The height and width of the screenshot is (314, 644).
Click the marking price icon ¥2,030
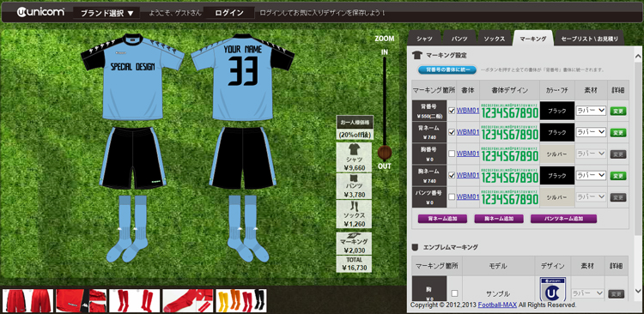tap(354, 244)
